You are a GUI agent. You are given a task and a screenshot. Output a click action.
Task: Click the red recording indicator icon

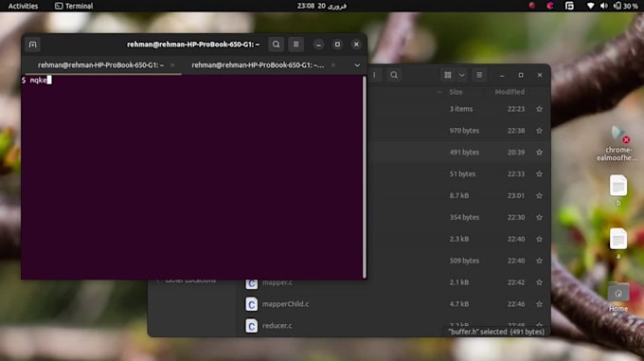point(532,6)
